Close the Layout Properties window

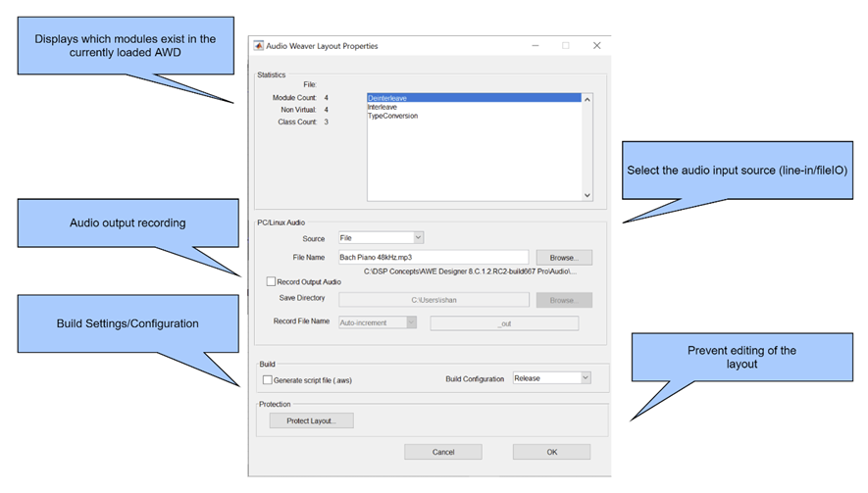(596, 46)
